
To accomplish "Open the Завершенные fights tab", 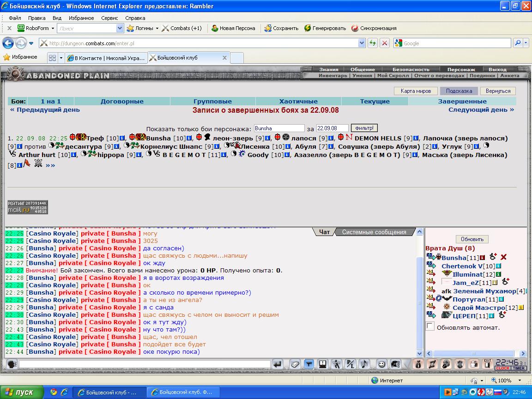I will coord(462,101).
